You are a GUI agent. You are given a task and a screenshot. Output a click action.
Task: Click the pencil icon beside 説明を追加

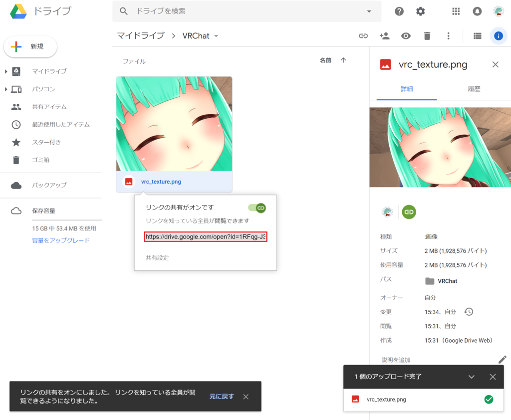coord(503,359)
